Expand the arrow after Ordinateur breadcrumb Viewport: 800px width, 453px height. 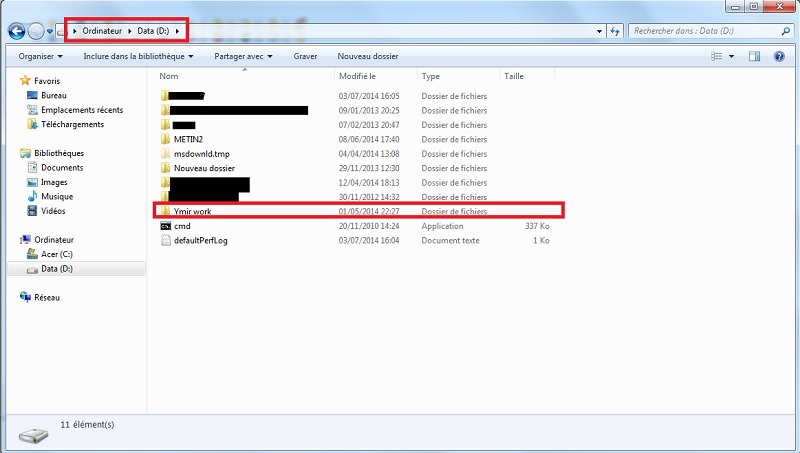click(x=130, y=31)
